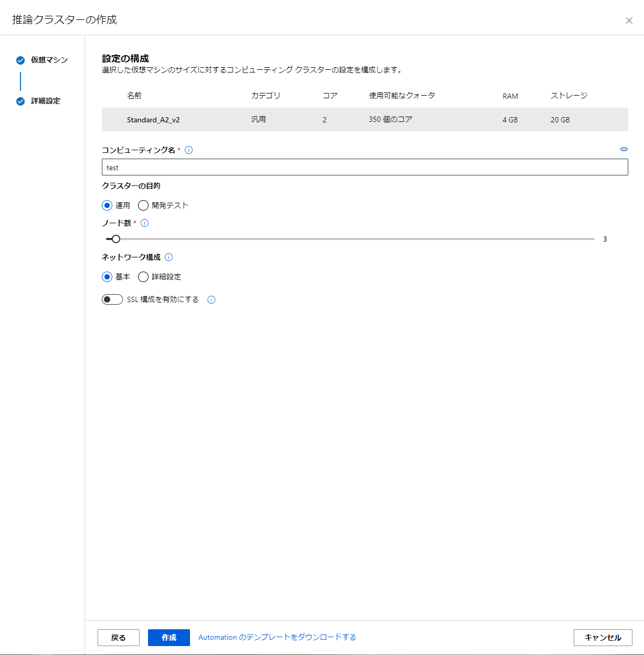
Task: Click the eye preview icon above the name field
Action: point(624,149)
